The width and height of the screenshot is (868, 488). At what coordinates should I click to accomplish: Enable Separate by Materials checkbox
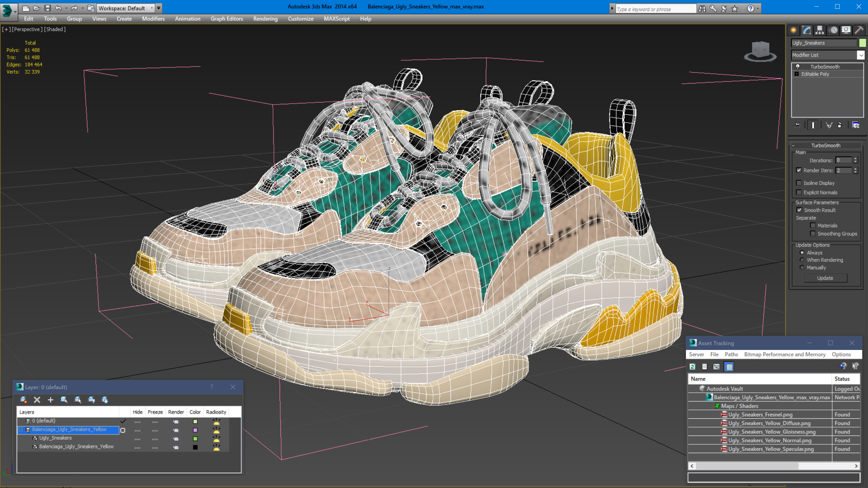coord(813,225)
